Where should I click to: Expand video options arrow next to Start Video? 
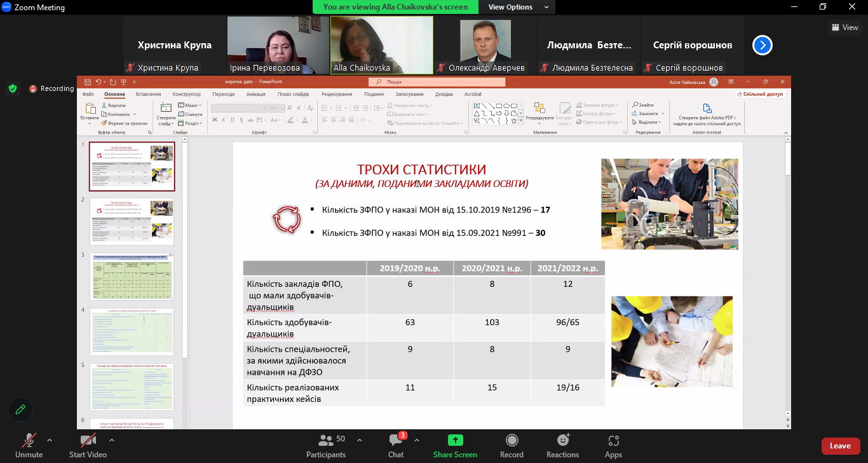point(112,440)
